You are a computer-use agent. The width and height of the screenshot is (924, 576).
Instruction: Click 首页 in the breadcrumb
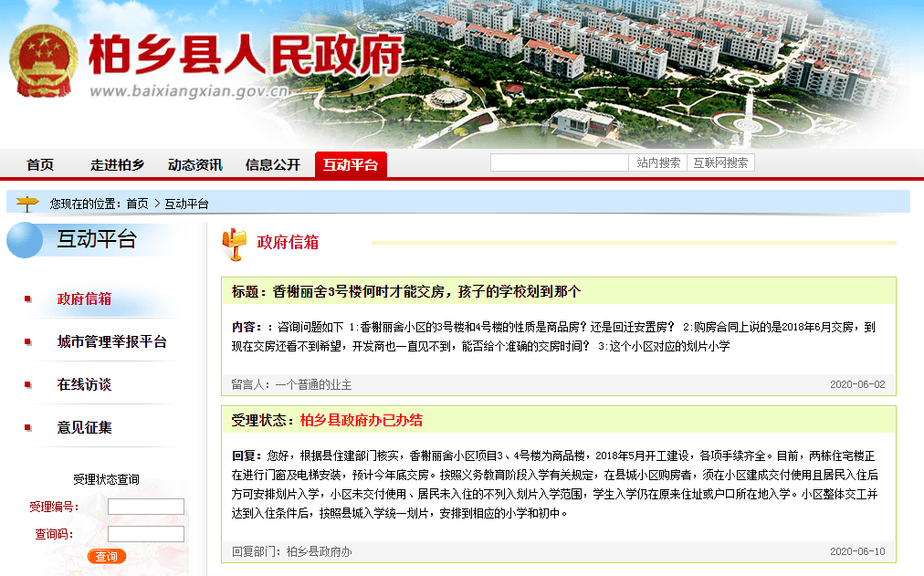137,204
